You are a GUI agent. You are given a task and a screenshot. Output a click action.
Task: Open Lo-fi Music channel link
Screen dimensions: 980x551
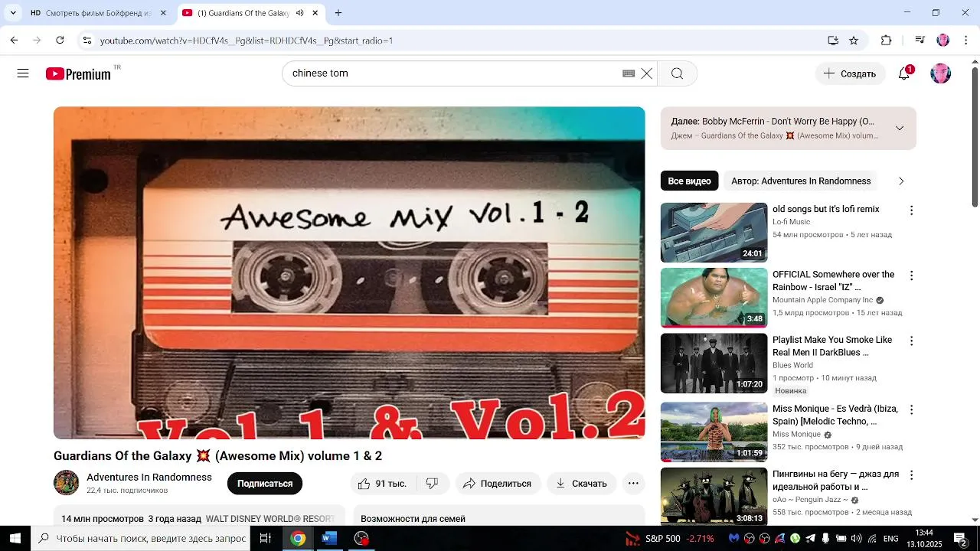[791, 222]
